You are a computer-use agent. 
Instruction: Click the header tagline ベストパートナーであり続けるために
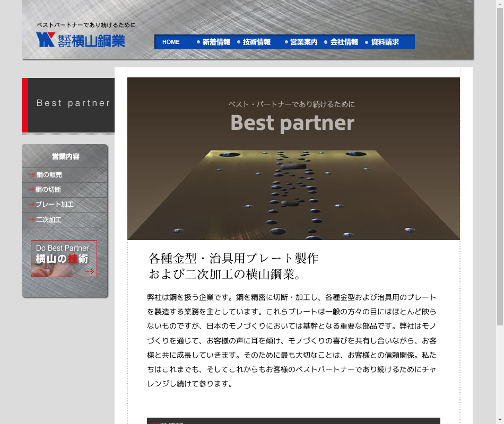click(x=86, y=25)
